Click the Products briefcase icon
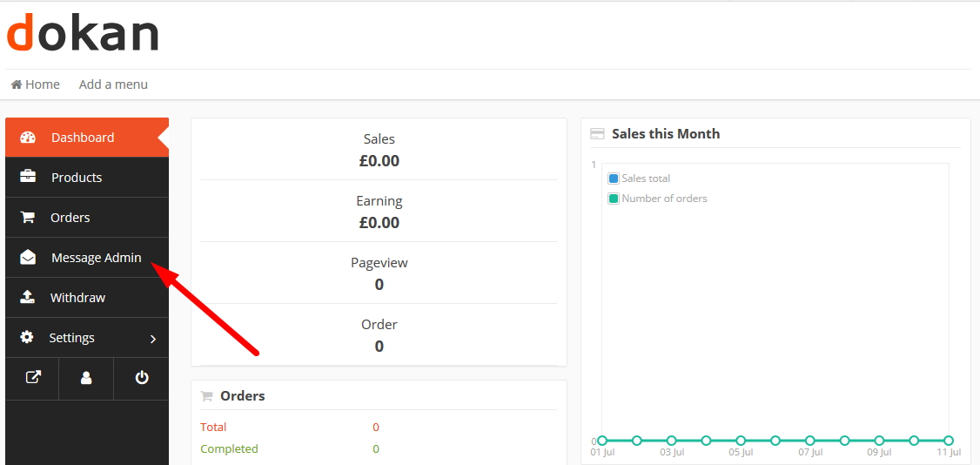This screenshot has width=980, height=465. point(28,177)
